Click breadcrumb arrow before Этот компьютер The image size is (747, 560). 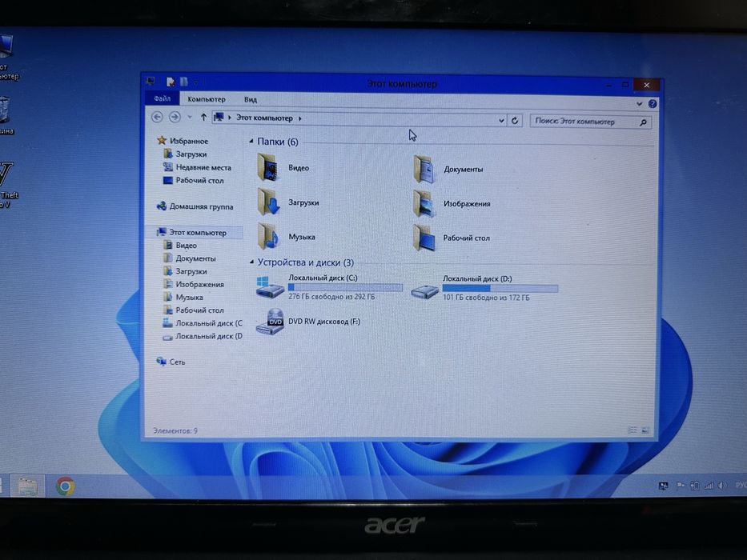230,118
